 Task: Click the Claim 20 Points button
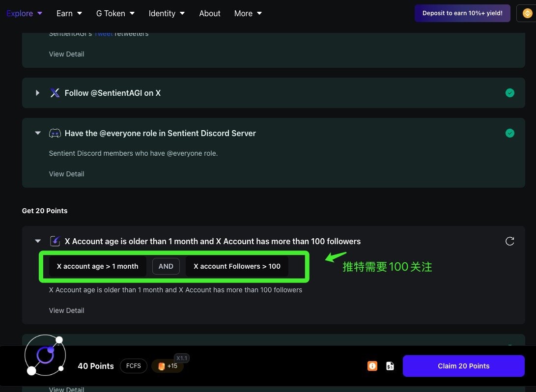click(463, 366)
